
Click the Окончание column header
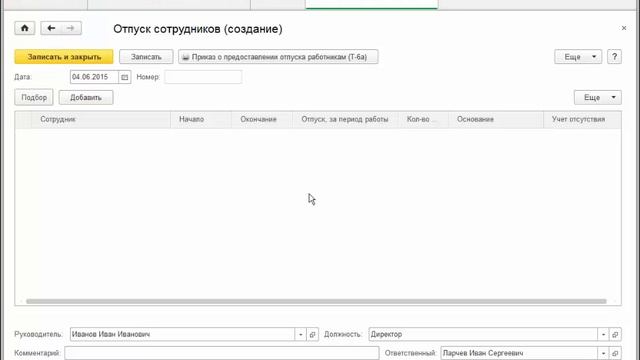[x=262, y=120]
